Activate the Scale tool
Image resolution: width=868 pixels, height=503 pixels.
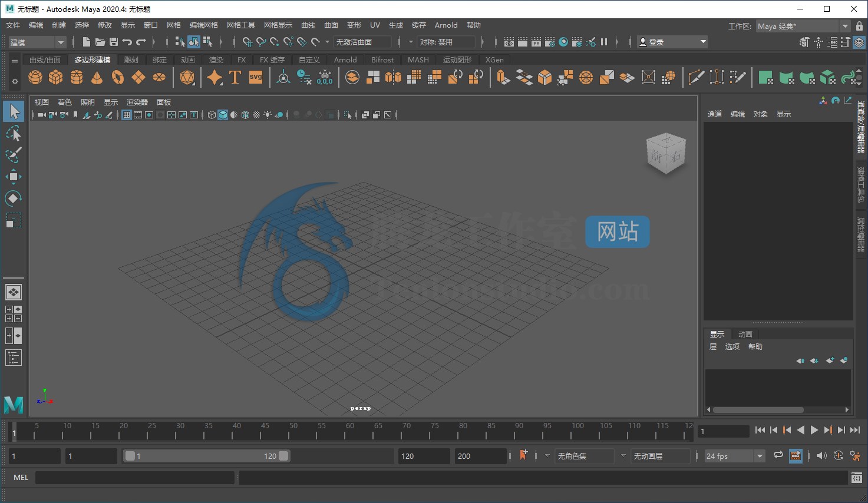click(14, 220)
